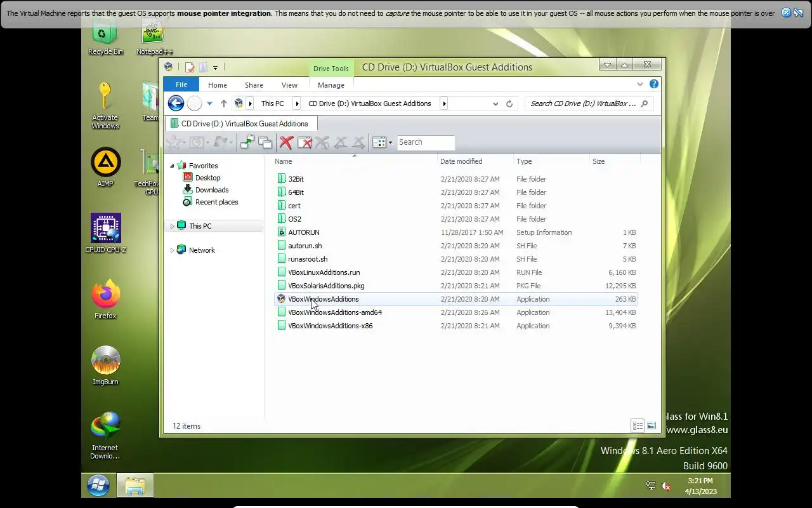This screenshot has height=508, width=812.
Task: Open Customize Quick Access Toolbar dropdown
Action: click(x=216, y=67)
